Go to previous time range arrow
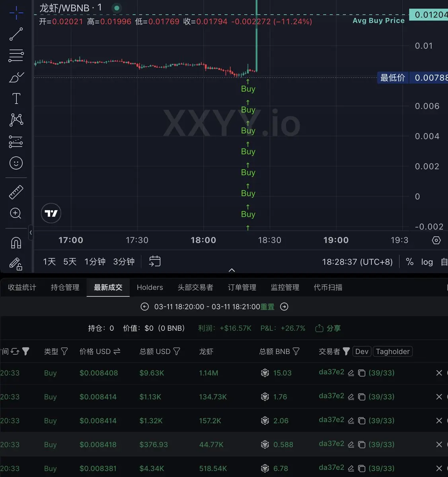The image size is (448, 477). 145,307
